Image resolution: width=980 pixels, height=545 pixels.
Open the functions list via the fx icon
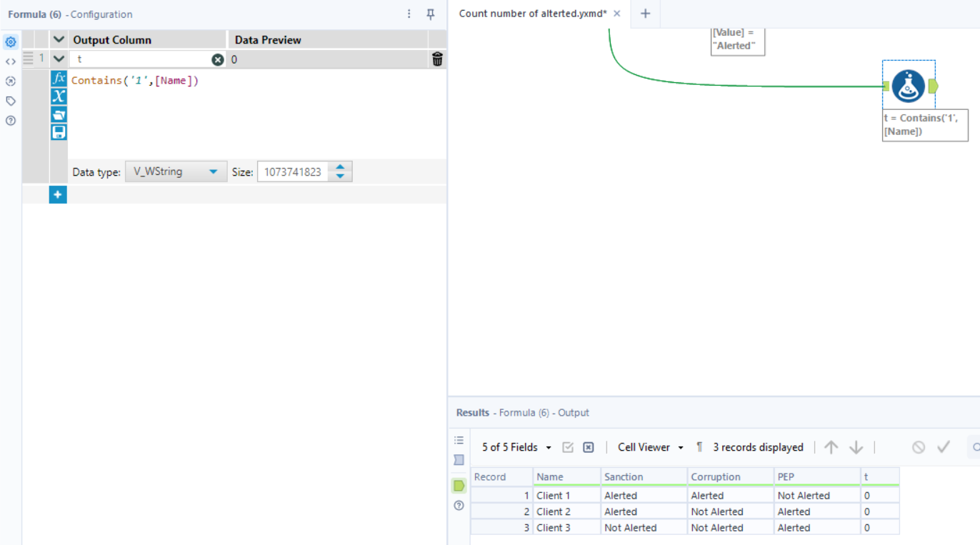pyautogui.click(x=59, y=79)
